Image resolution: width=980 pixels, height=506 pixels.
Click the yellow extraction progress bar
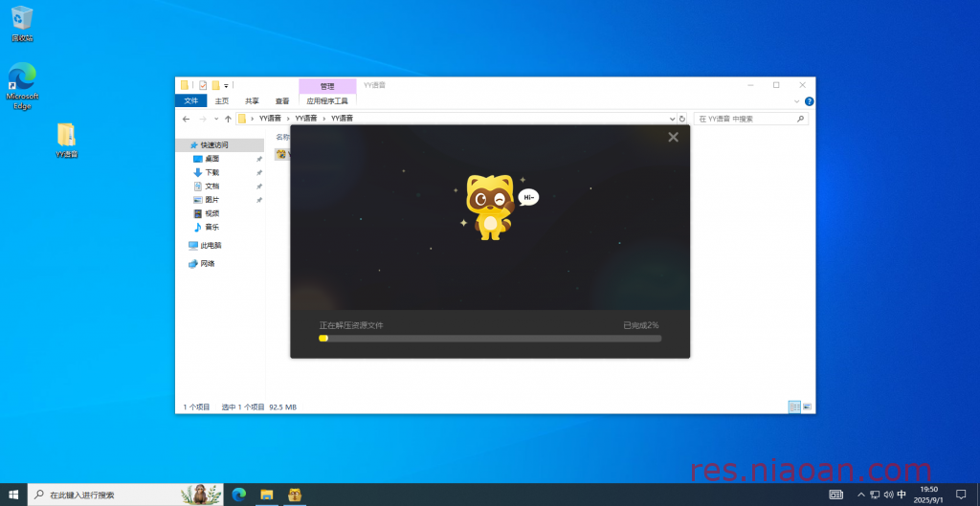tap(490, 339)
